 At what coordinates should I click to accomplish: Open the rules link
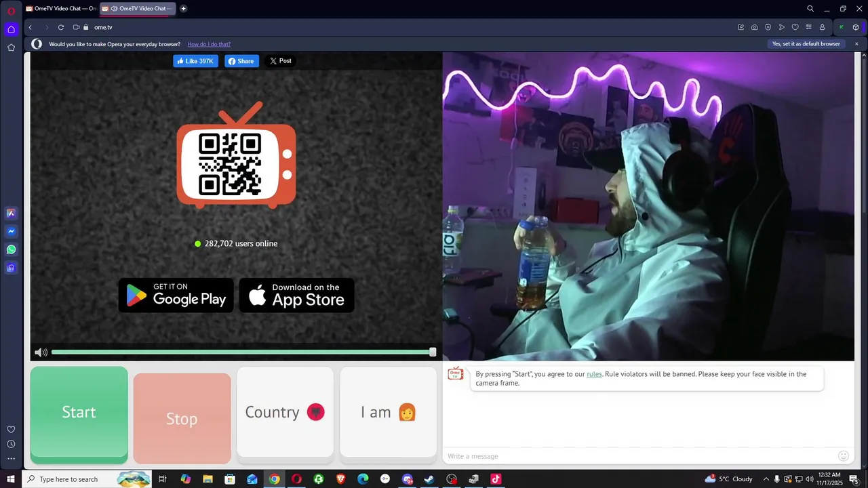coord(594,374)
